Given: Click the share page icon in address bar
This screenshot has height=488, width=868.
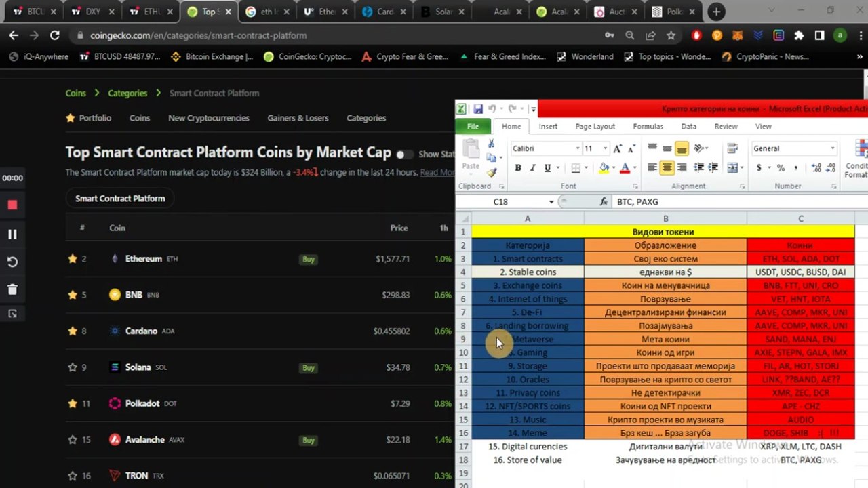Looking at the screenshot, I should click(x=650, y=35).
